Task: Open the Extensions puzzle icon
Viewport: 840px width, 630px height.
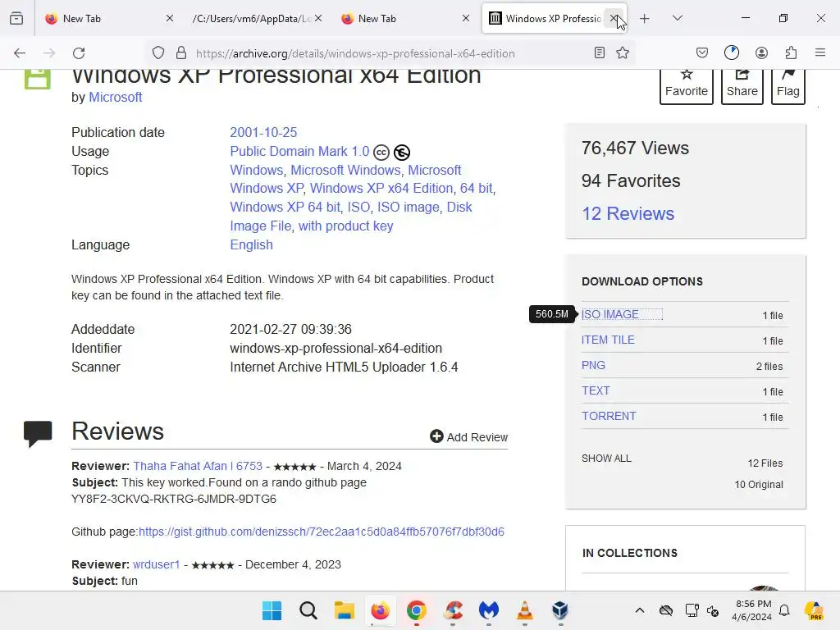Action: tap(791, 53)
